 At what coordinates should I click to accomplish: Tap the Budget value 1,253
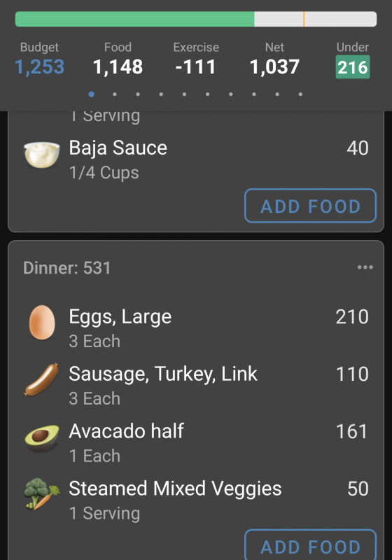pos(40,66)
